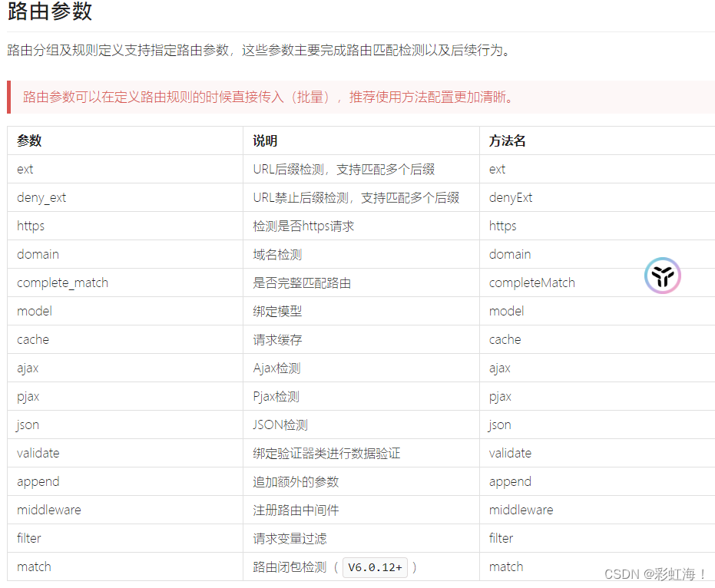Select the 说明 column header

(x=263, y=140)
